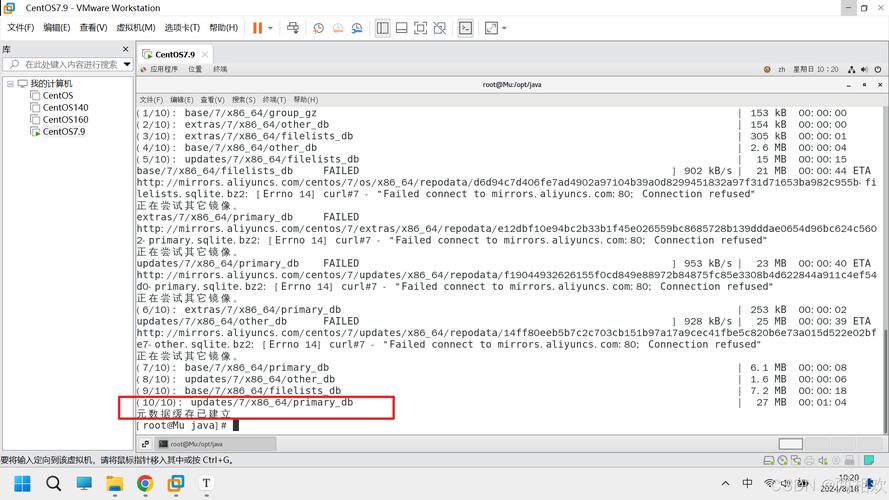Select the CentOS7.9 virtual machine in library
The width and height of the screenshot is (889, 500).
pyautogui.click(x=64, y=131)
